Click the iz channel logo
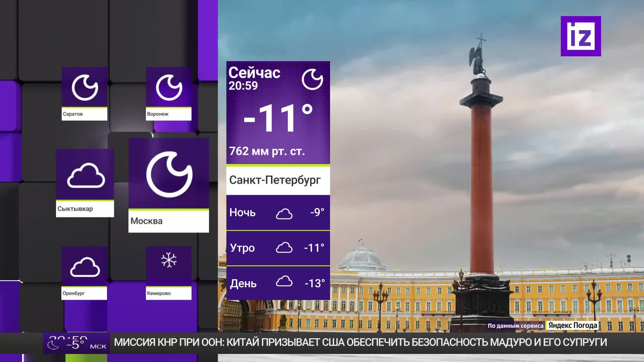The image size is (644, 362). (581, 36)
